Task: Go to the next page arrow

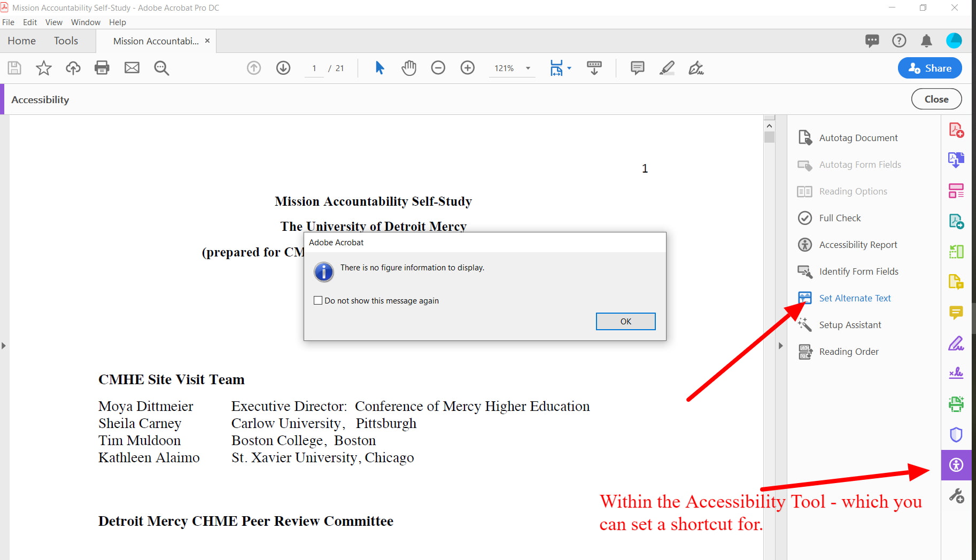Action: click(x=283, y=68)
